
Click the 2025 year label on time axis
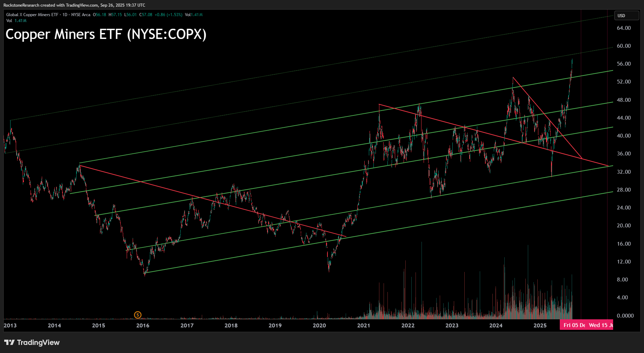coord(540,326)
